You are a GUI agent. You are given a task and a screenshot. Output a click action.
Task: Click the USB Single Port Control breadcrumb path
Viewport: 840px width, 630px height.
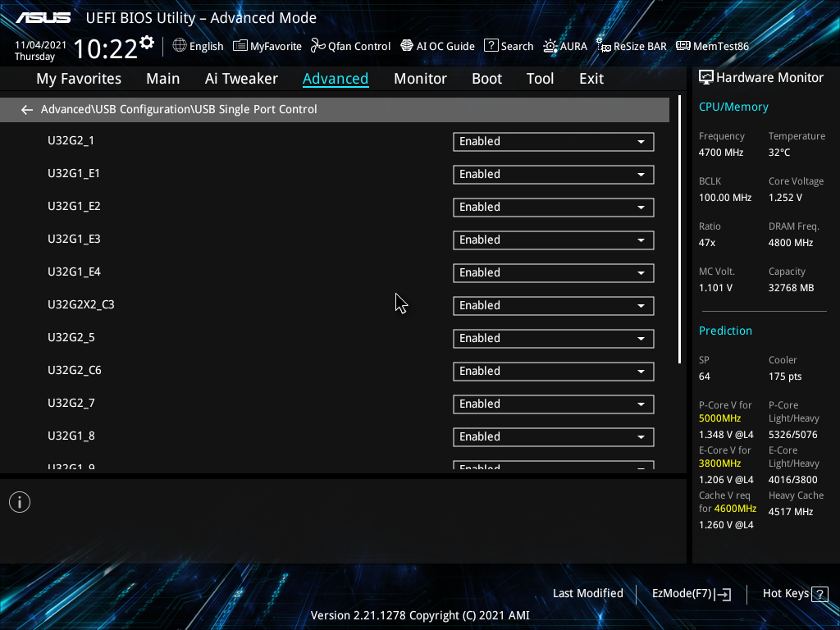click(x=179, y=109)
